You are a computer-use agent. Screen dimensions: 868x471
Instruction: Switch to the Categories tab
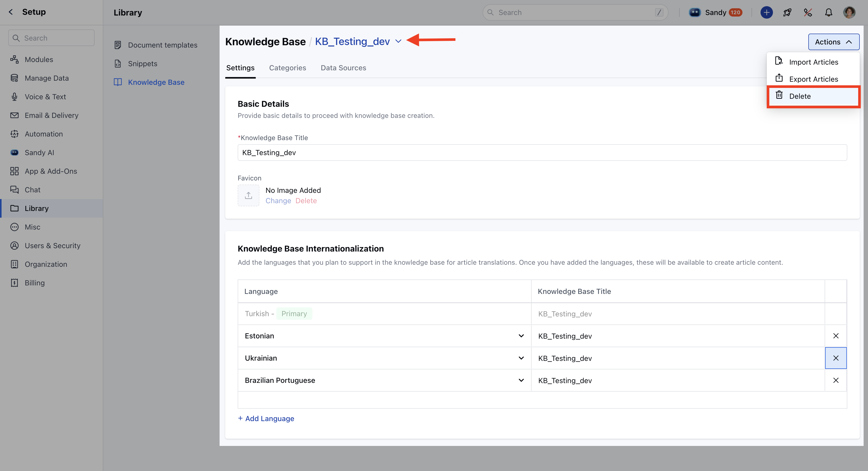pos(288,68)
